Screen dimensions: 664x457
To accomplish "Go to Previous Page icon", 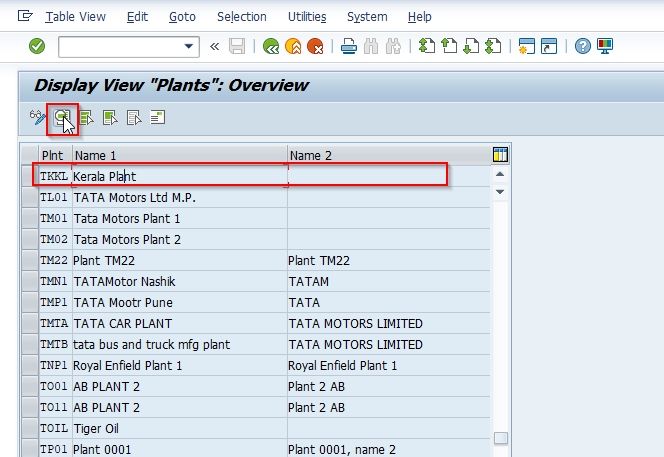I will click(449, 46).
